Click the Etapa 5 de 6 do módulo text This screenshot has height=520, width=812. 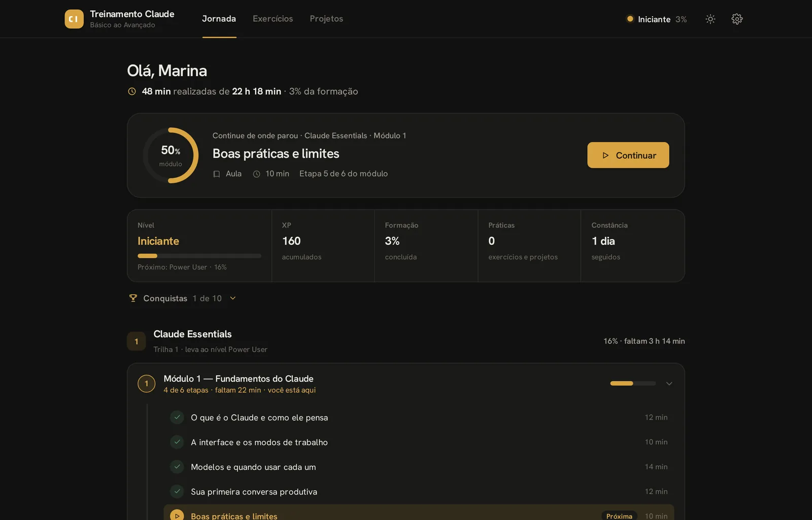pos(344,174)
